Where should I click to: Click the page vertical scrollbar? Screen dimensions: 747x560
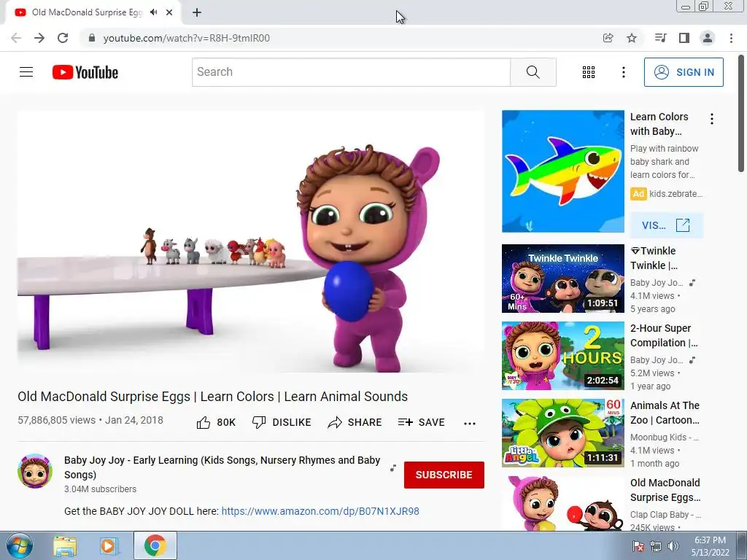tap(741, 113)
